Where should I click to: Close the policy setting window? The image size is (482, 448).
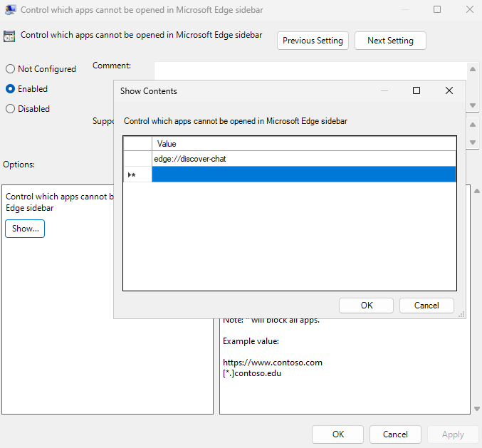(x=469, y=9)
